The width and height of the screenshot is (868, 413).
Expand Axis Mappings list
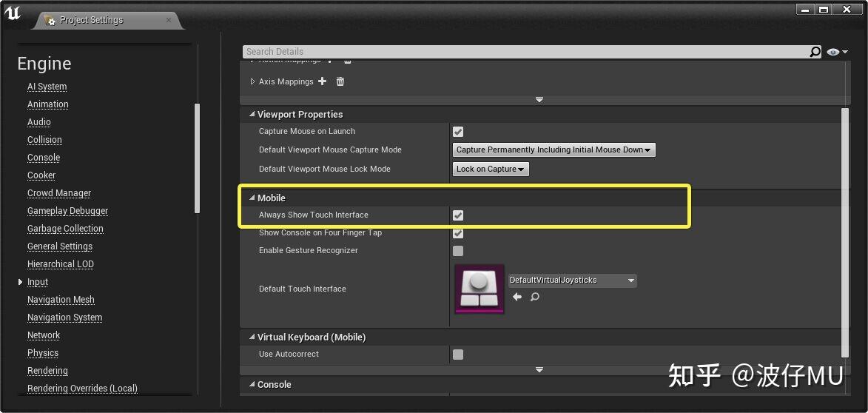pyautogui.click(x=252, y=81)
